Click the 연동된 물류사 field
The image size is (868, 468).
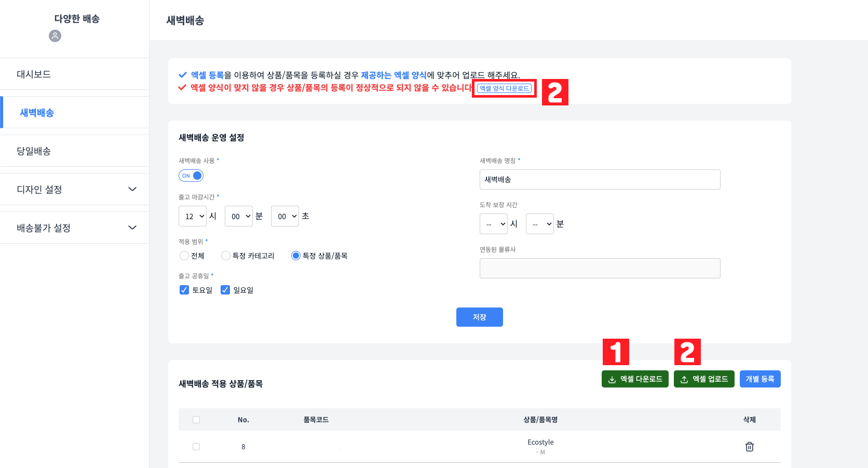pos(600,268)
